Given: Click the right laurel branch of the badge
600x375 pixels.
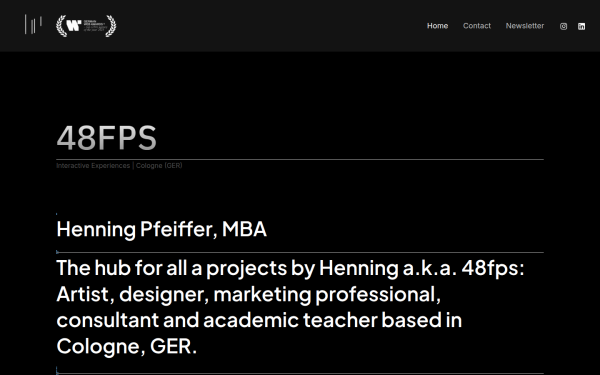Looking at the screenshot, I should (x=111, y=26).
